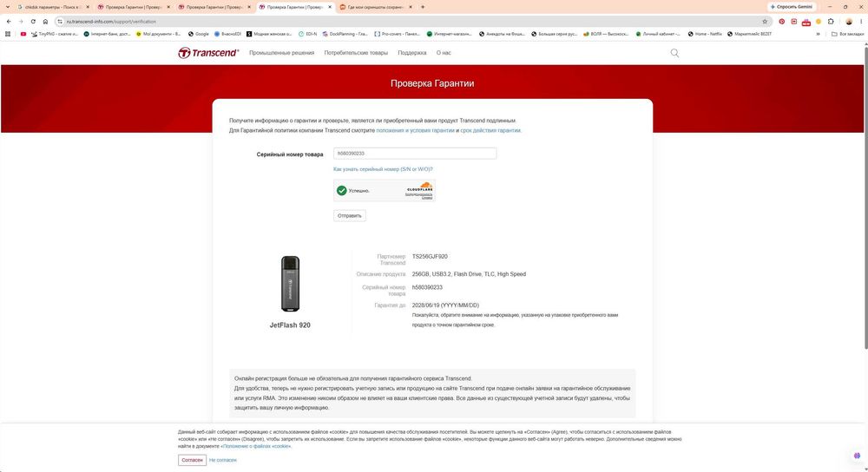
Task: Open the Маркетплейс BEZET bookmark
Action: (x=749, y=34)
